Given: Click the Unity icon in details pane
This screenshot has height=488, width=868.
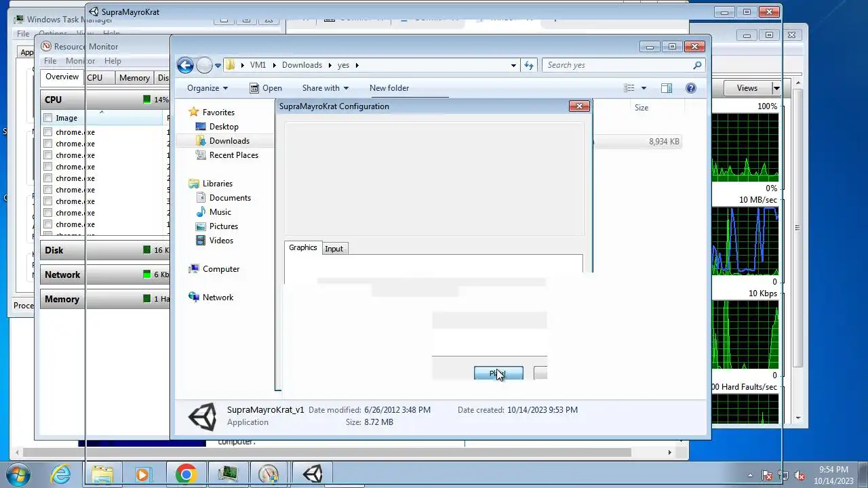Looking at the screenshot, I should tap(202, 416).
